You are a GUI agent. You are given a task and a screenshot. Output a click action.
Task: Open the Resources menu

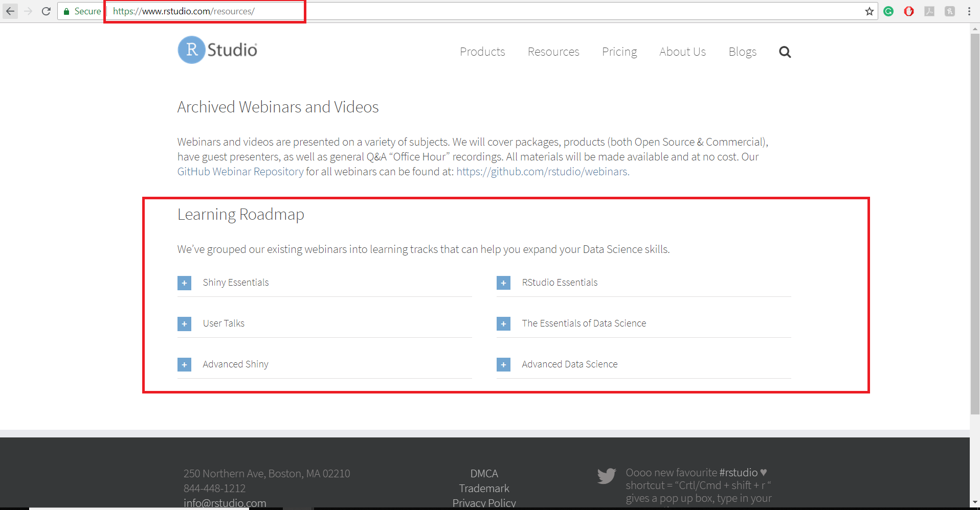[x=553, y=52]
